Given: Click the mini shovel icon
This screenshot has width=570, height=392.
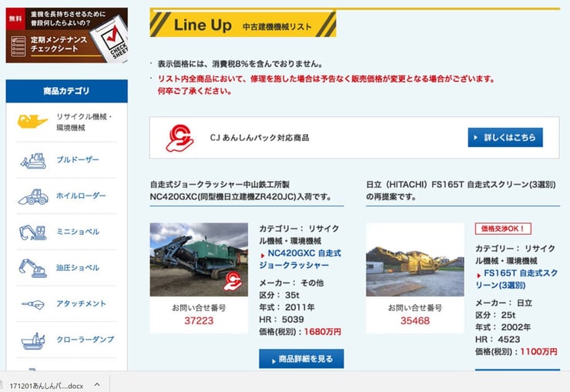Looking at the screenshot, I should pyautogui.click(x=32, y=233).
